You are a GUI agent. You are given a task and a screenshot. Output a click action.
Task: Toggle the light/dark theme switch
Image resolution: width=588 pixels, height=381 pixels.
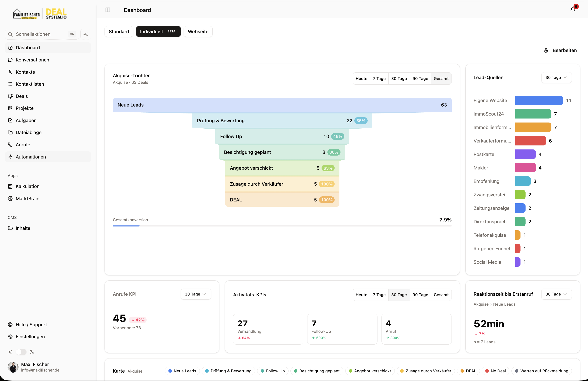(x=21, y=352)
